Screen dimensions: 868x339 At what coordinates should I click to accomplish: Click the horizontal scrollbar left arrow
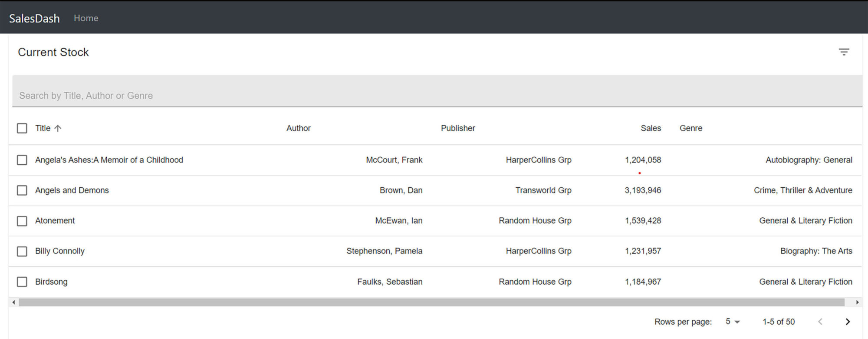click(13, 302)
